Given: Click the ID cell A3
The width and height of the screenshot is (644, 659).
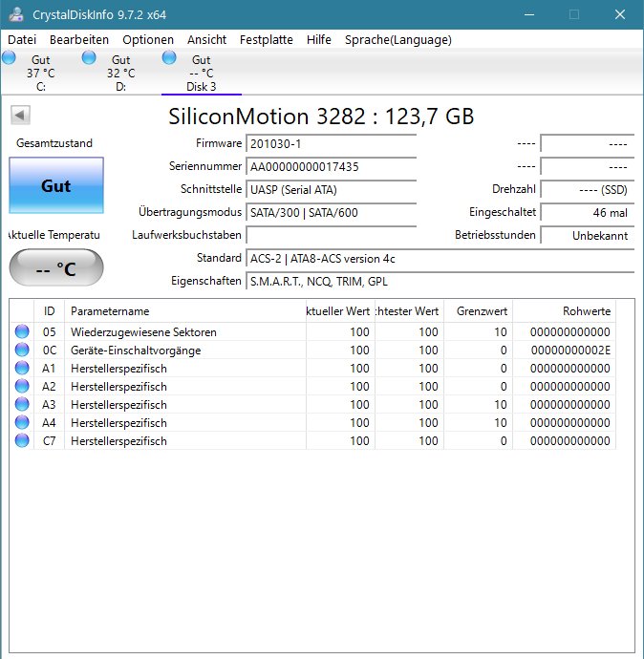Looking at the screenshot, I should click(49, 404).
